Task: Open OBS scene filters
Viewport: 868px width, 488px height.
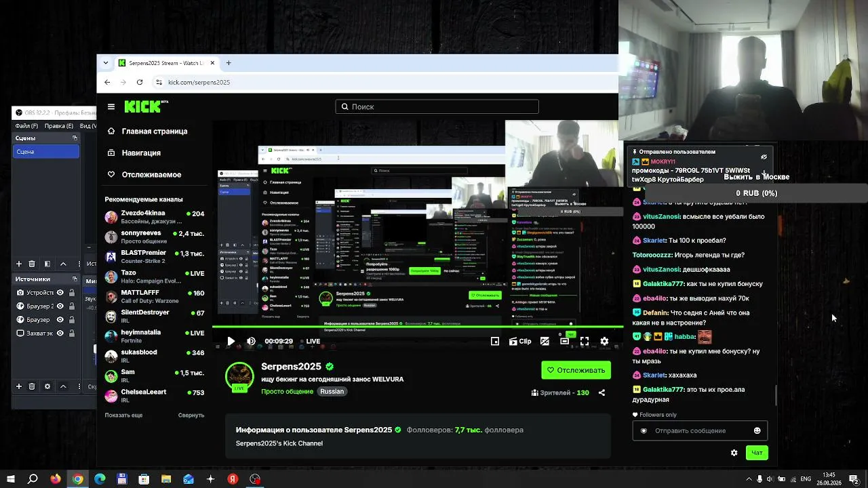Action: point(47,264)
